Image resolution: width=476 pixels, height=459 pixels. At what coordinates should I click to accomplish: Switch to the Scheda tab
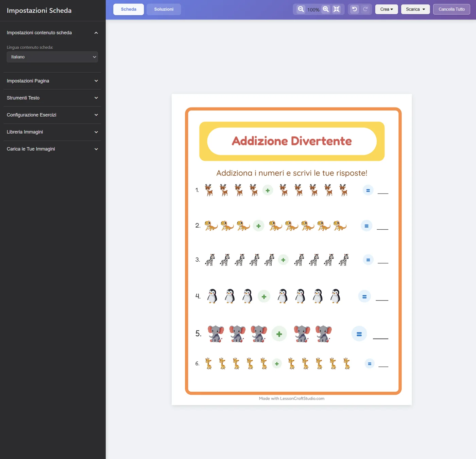[129, 9]
